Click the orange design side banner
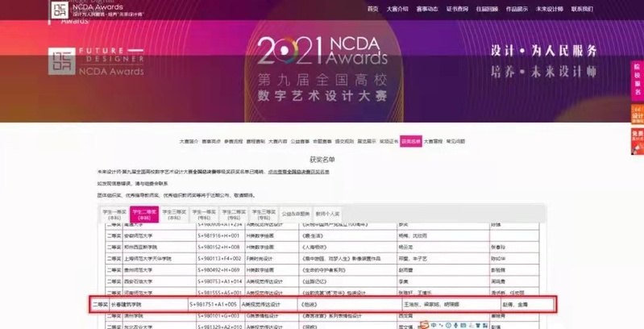 pyautogui.click(x=637, y=113)
